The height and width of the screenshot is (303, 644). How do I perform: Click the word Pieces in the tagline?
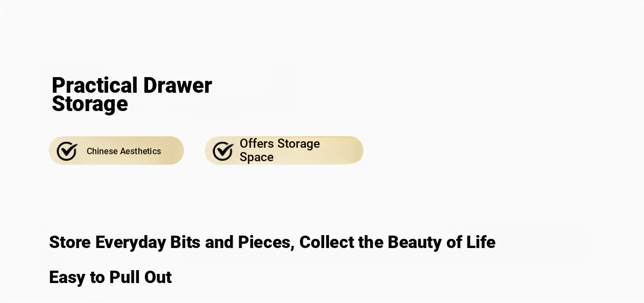(266, 242)
